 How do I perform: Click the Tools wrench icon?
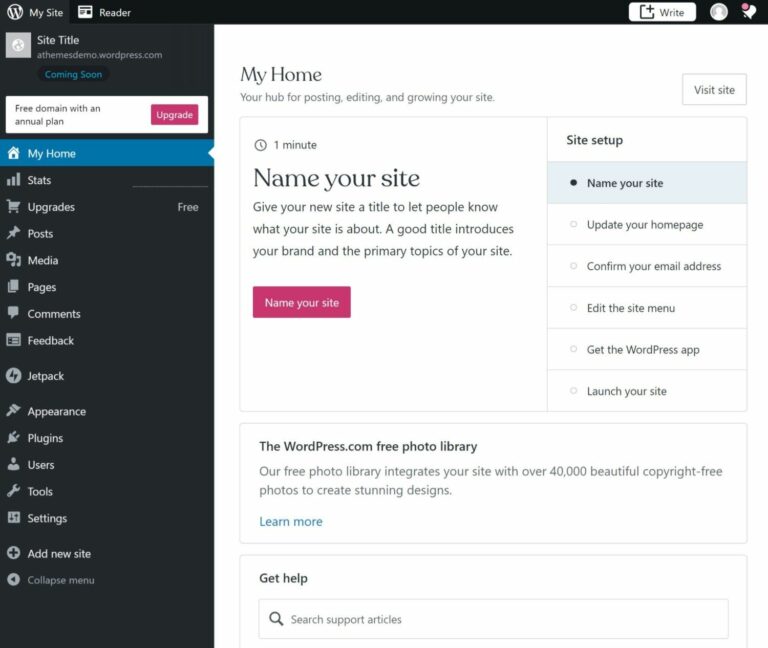(14, 490)
